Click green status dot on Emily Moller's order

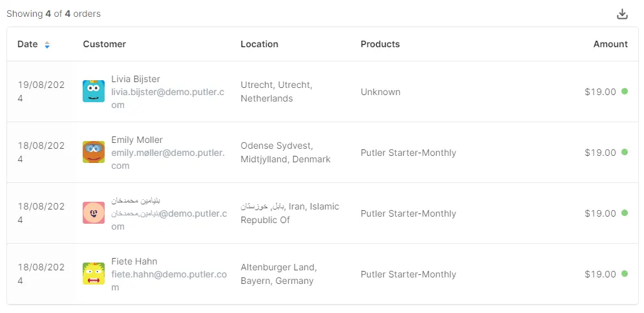point(624,152)
